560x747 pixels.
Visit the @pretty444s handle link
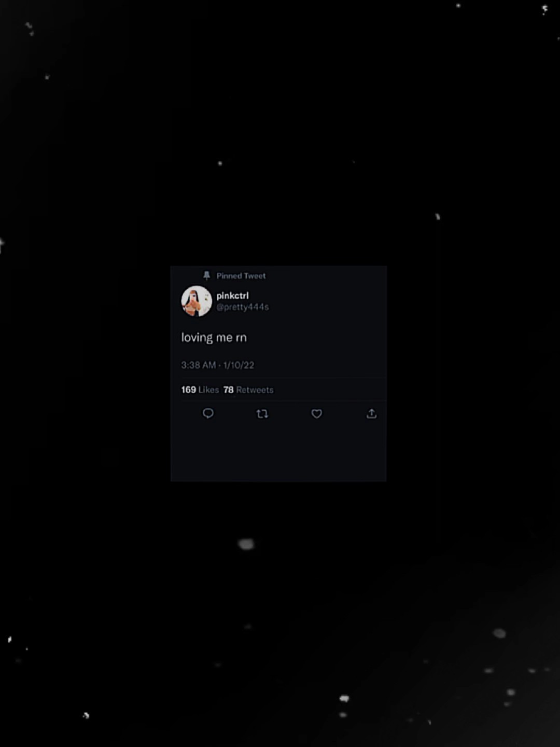(x=243, y=307)
